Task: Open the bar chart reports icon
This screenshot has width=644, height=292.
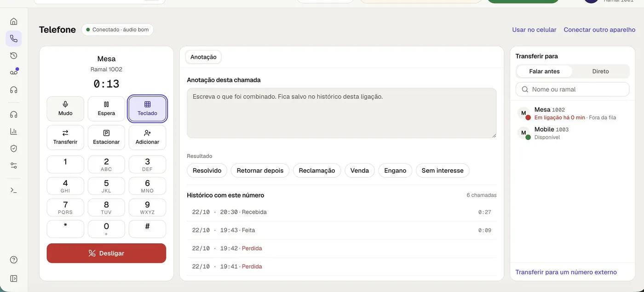Action: (14, 132)
